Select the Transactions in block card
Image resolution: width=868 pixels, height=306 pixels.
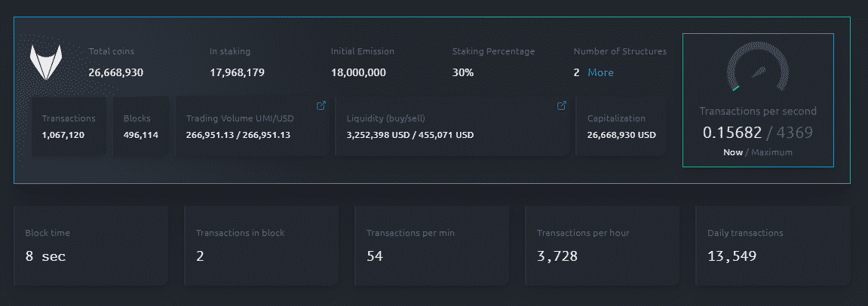[x=262, y=246]
